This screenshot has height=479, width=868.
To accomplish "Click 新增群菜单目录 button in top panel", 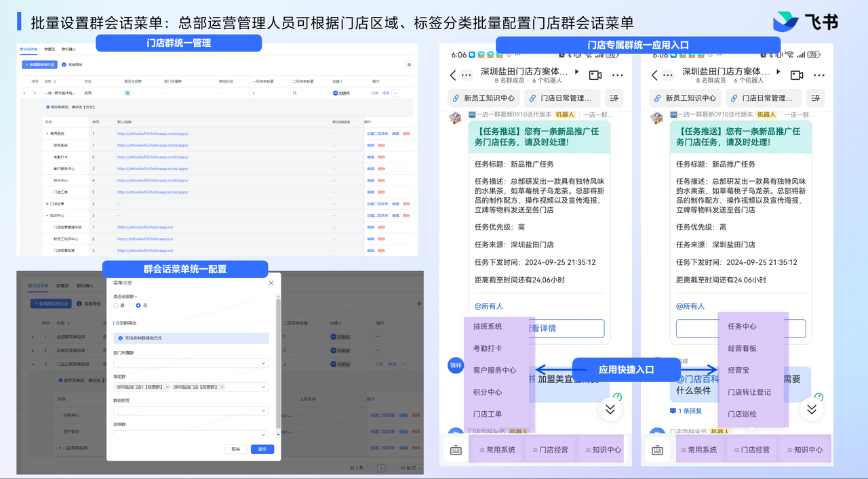I will pyautogui.click(x=39, y=65).
